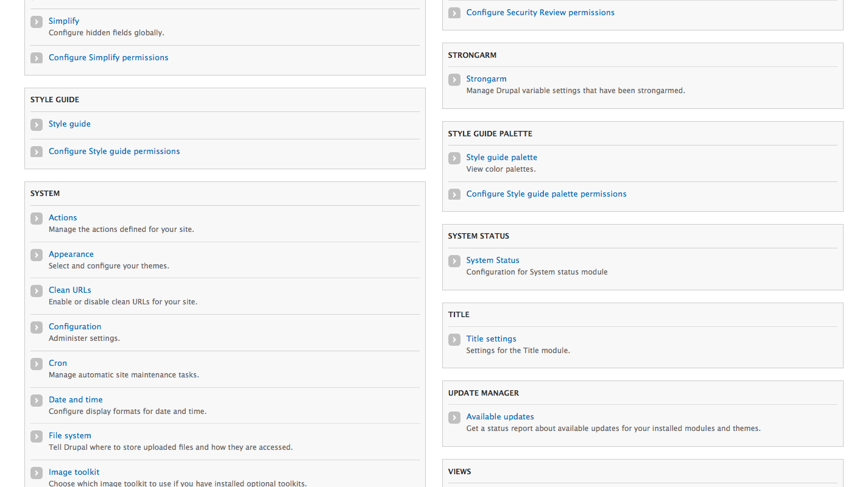Open Configure Security Review permissions link
This screenshot has height=487, width=868.
pos(540,12)
